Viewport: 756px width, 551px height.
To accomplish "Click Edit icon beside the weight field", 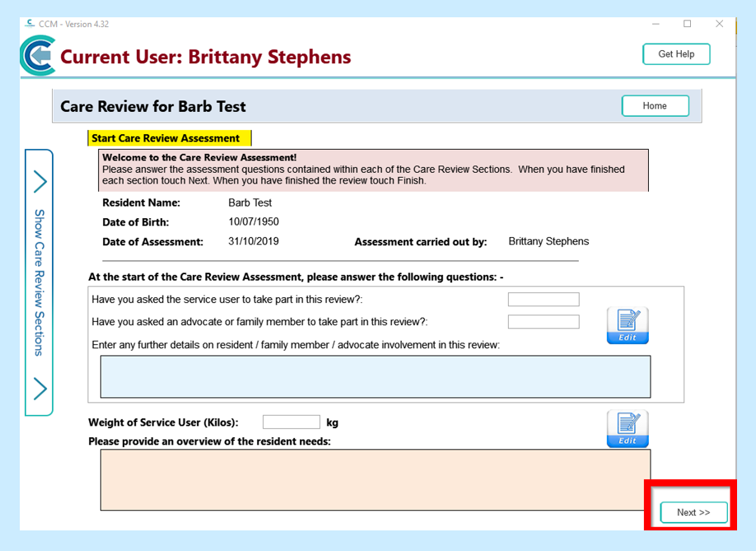I will pyautogui.click(x=628, y=428).
